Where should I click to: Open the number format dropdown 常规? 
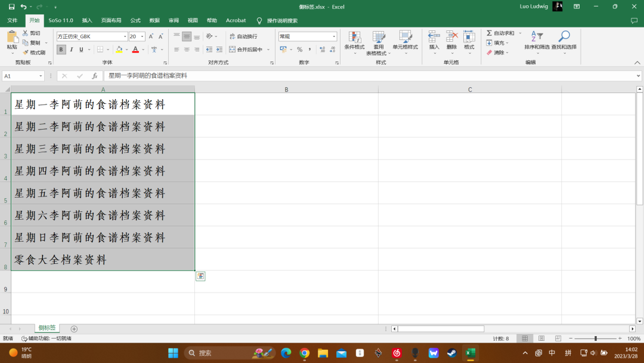pos(334,36)
